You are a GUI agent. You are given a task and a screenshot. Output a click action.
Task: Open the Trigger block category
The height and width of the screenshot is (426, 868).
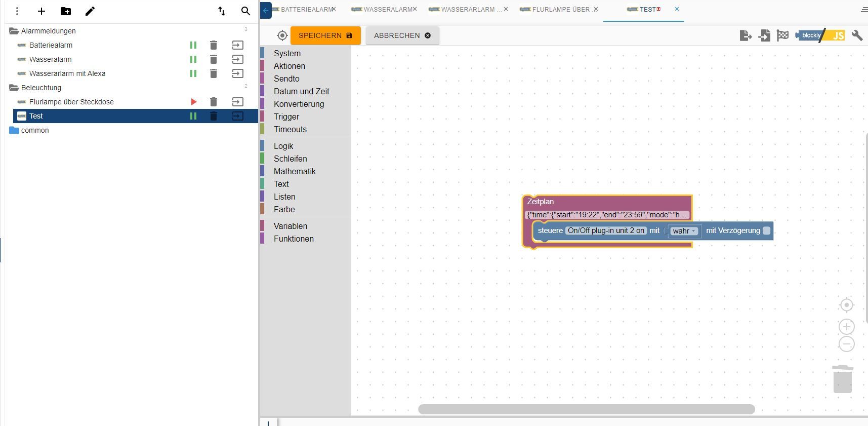click(x=286, y=117)
